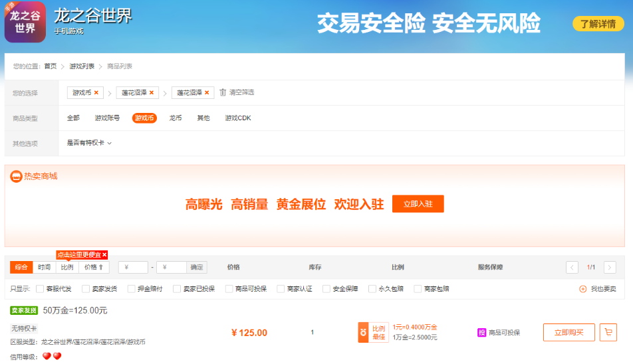Select the 全部 product type
Viewport: 633px width, 364px height.
click(73, 118)
